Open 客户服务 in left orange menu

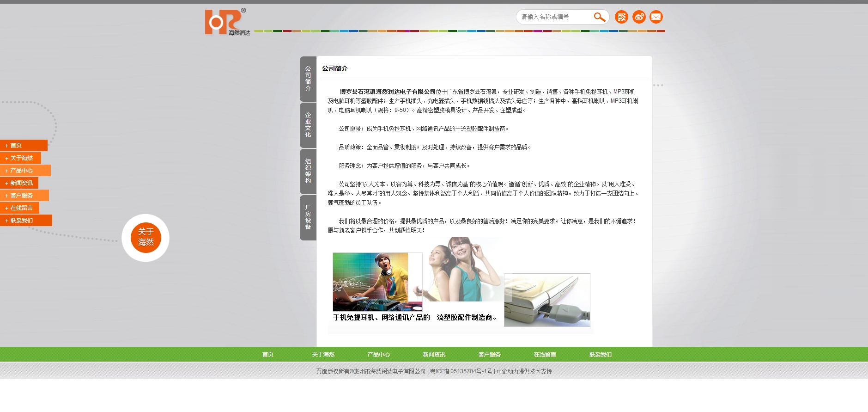24,195
